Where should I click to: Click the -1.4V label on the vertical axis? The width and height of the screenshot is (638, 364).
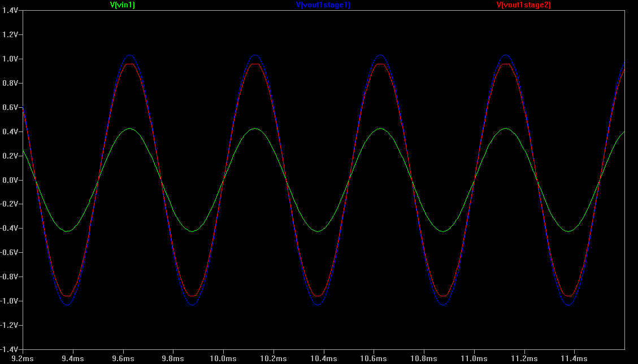10,349
